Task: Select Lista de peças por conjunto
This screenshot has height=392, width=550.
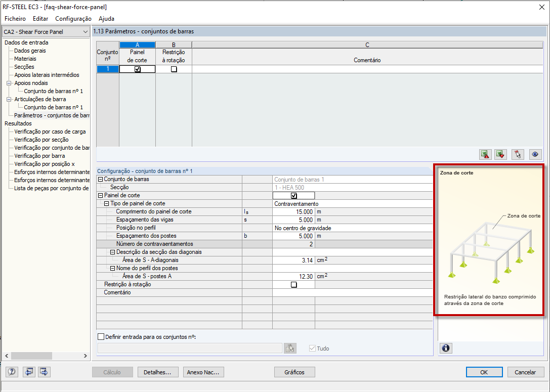Action: (x=51, y=188)
